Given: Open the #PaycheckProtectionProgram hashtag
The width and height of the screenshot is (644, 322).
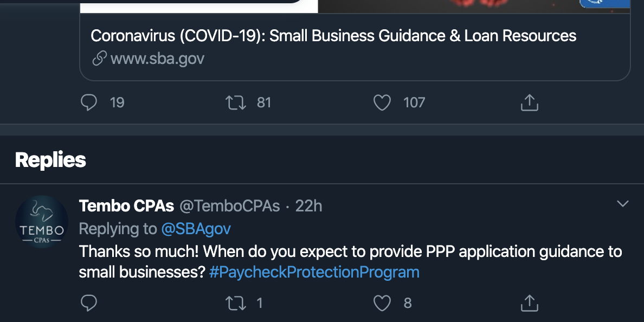Looking at the screenshot, I should point(314,272).
